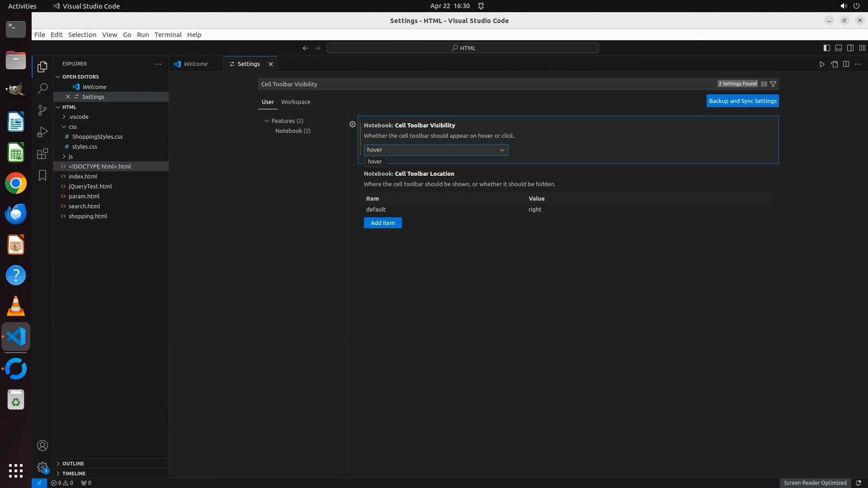
Task: Open the Source Control view
Action: [42, 110]
